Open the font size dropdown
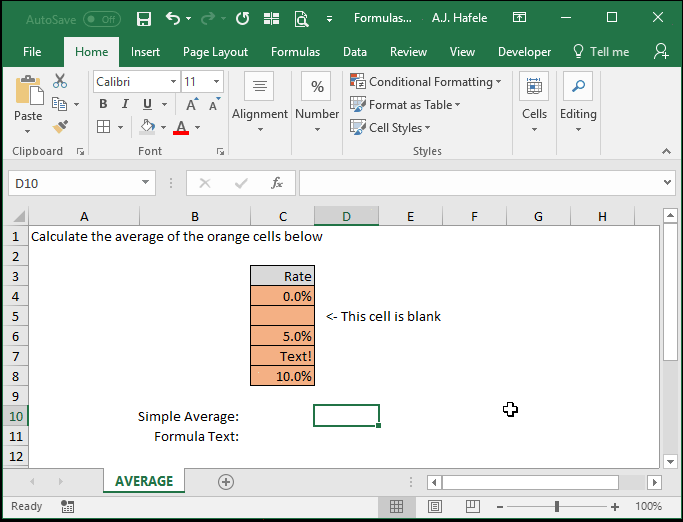The image size is (683, 522). tap(216, 81)
